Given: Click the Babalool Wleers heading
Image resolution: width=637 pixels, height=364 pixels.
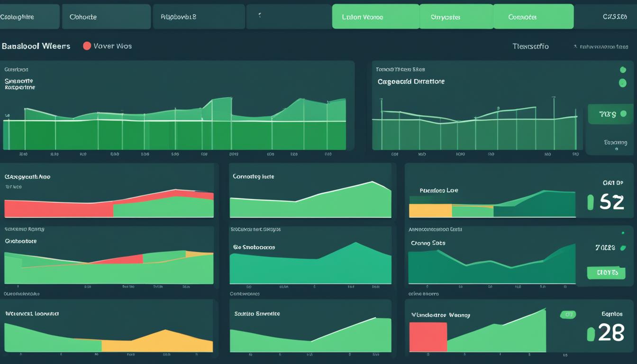Looking at the screenshot, I should [36, 46].
